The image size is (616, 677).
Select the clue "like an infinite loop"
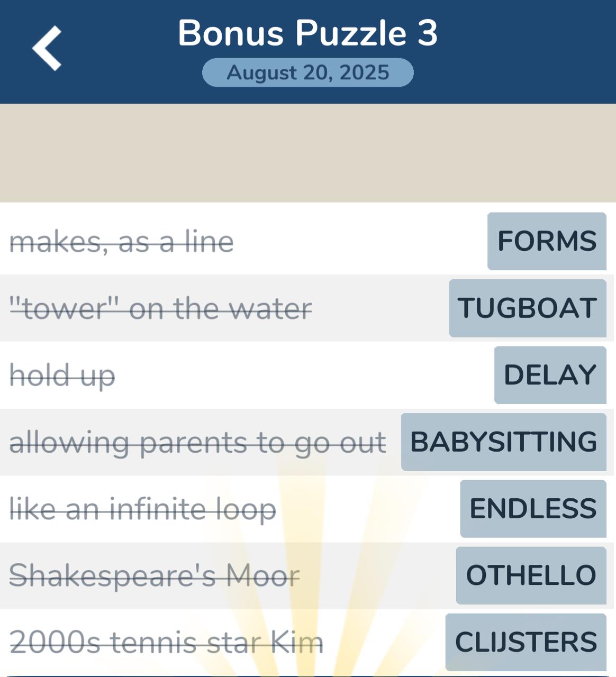click(x=143, y=509)
